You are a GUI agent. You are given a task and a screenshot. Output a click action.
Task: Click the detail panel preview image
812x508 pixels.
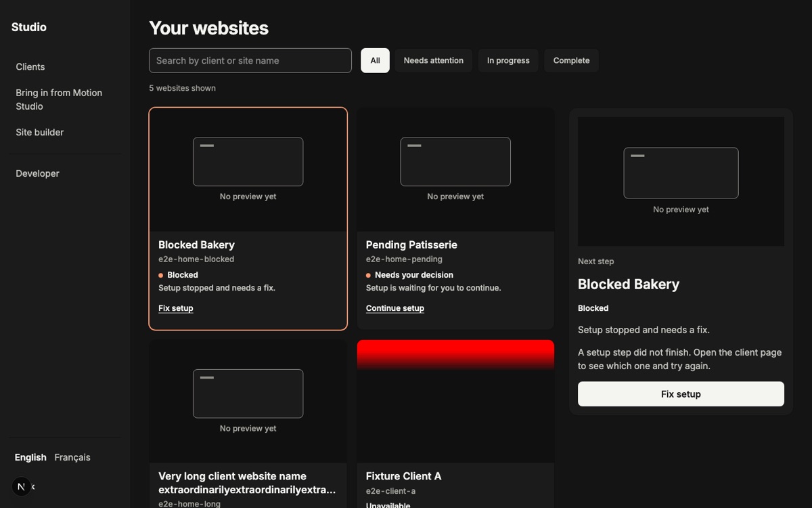681,182
